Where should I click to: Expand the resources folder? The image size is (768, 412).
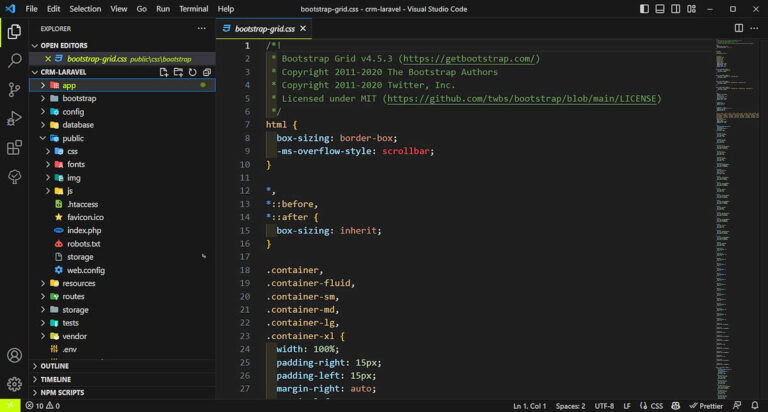click(x=78, y=283)
